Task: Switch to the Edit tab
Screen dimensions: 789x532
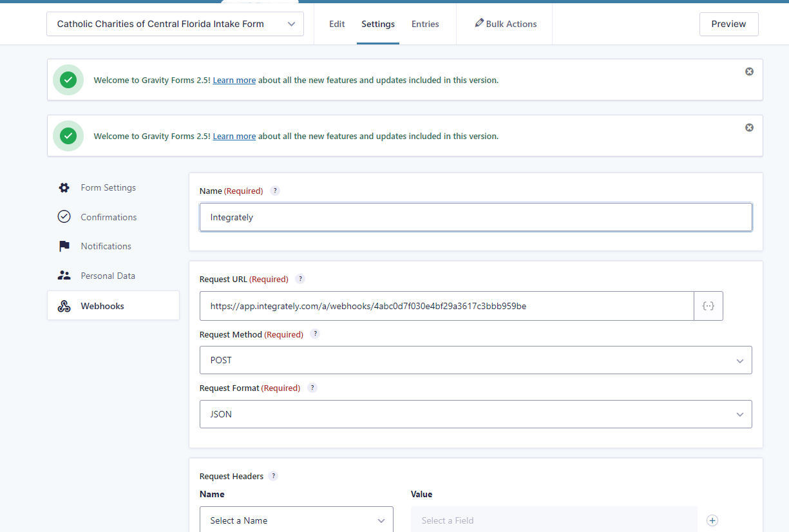Action: (x=337, y=24)
